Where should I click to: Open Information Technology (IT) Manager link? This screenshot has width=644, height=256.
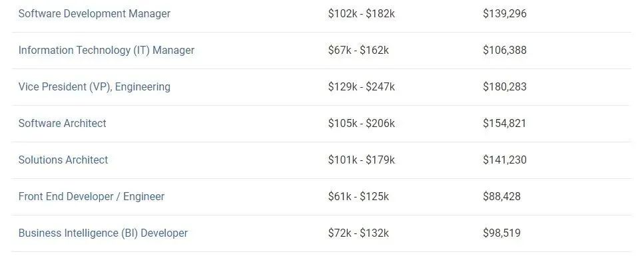107,50
